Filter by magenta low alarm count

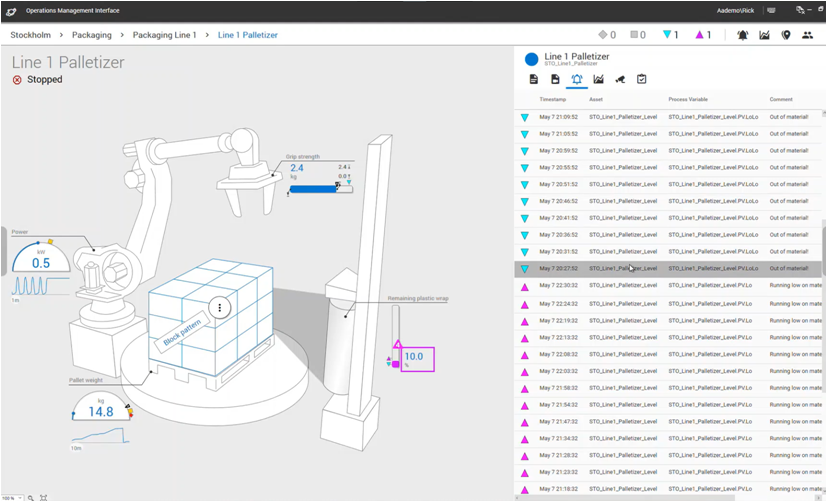click(x=703, y=35)
